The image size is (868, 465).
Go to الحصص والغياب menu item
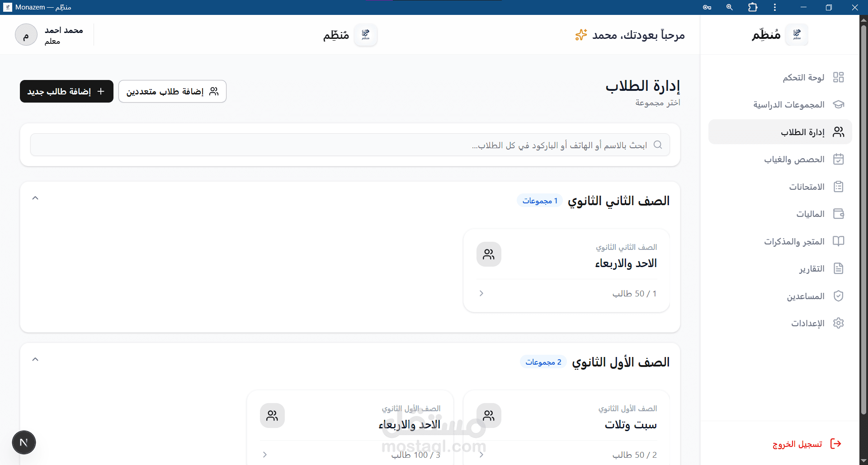coord(780,159)
